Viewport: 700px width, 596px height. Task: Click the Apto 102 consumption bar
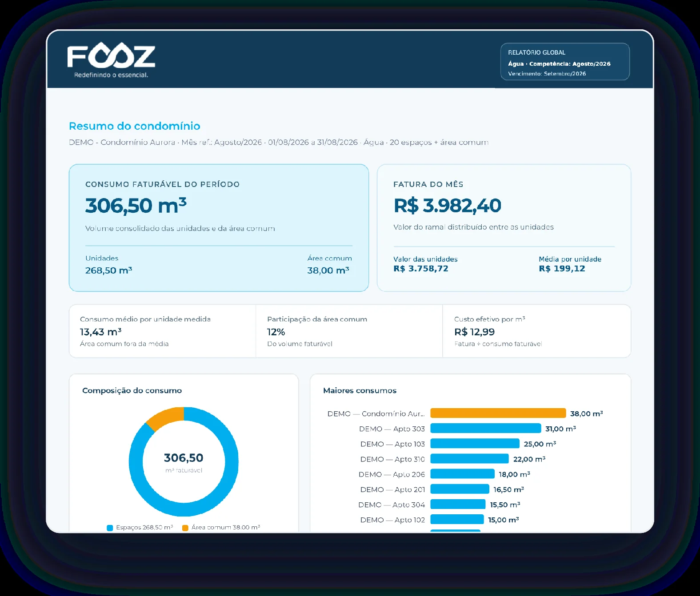(457, 520)
